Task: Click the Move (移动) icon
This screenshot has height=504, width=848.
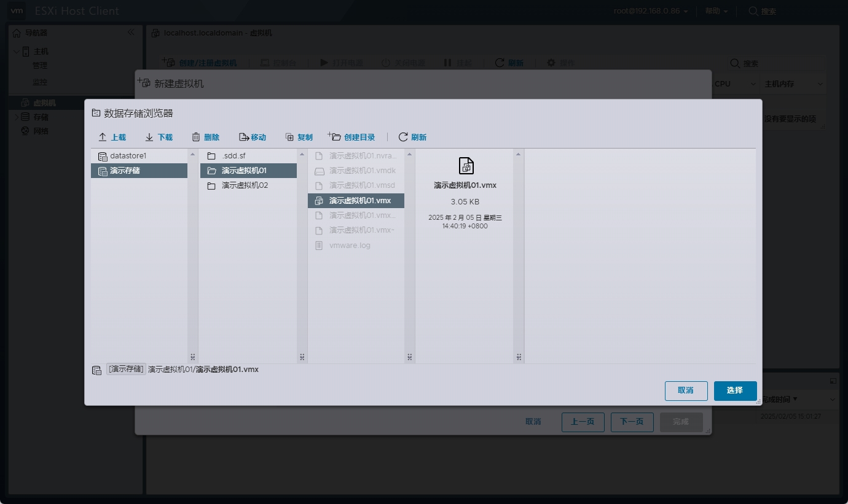Action: [x=243, y=138]
